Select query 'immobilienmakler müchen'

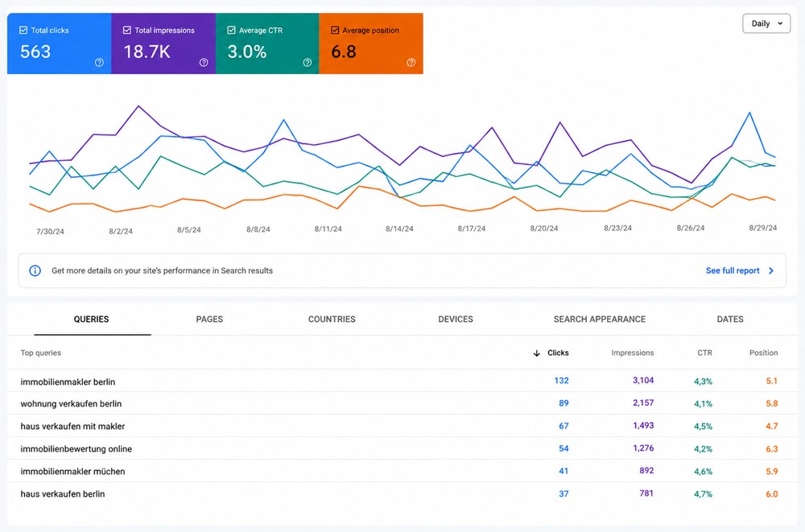pyautogui.click(x=73, y=472)
